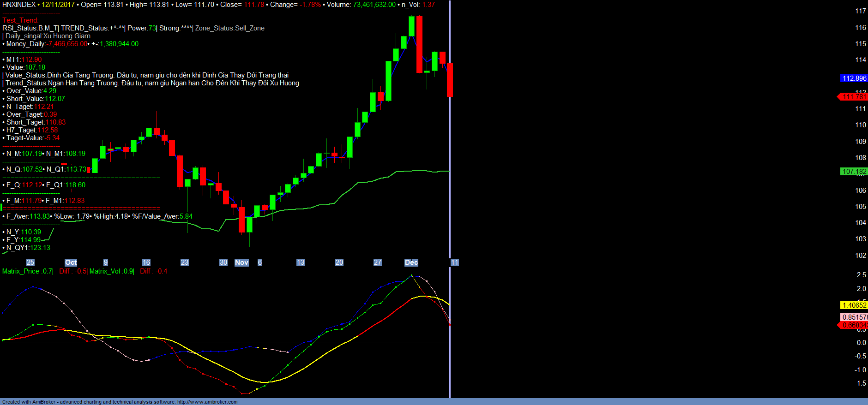Select the Test_Trend indicator label

(x=20, y=20)
